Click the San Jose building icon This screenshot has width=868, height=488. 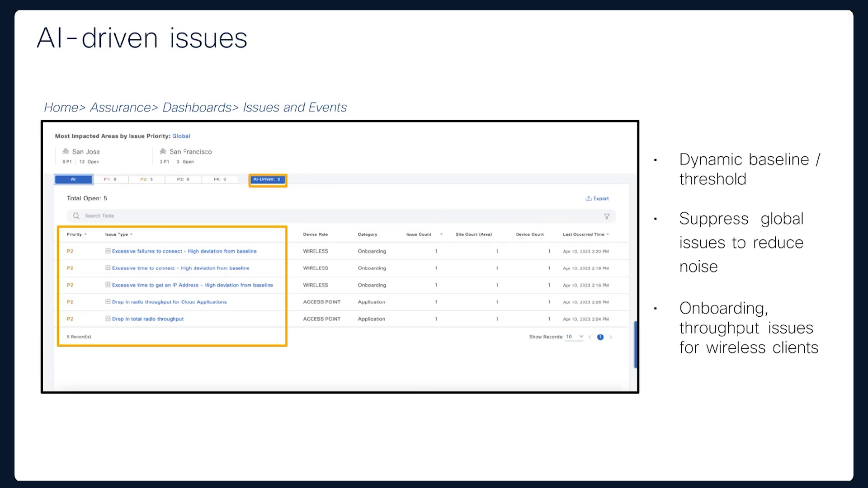click(x=66, y=151)
